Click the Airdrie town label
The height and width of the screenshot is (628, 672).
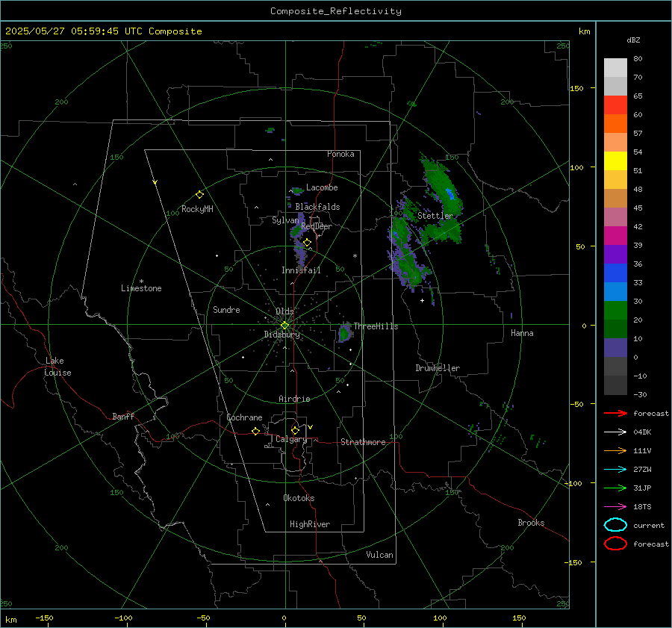click(294, 399)
